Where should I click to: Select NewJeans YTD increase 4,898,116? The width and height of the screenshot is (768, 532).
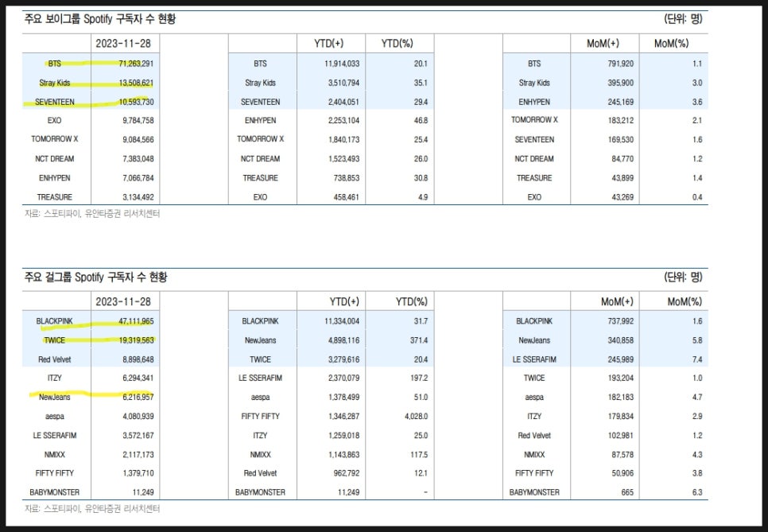click(x=343, y=340)
